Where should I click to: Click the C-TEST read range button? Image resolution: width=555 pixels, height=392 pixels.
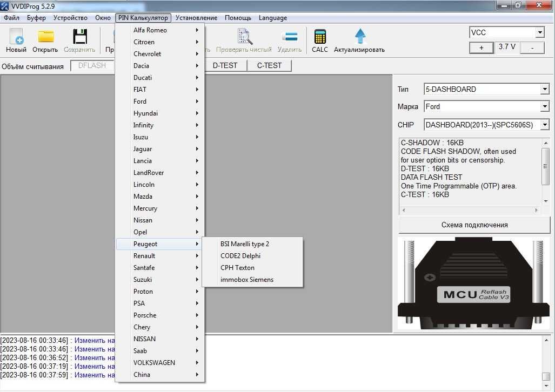point(269,65)
